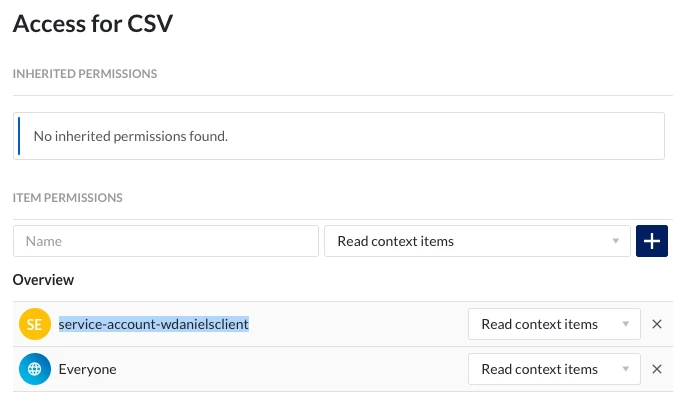Click the Inherited Permissions section label
Image resolution: width=685 pixels, height=406 pixels.
[85, 74]
